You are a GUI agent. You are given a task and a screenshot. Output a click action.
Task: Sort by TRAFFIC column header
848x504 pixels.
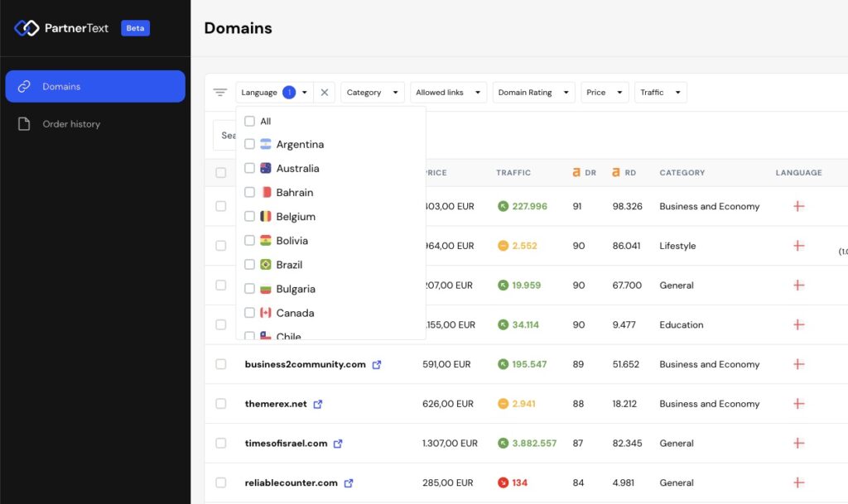tap(513, 173)
